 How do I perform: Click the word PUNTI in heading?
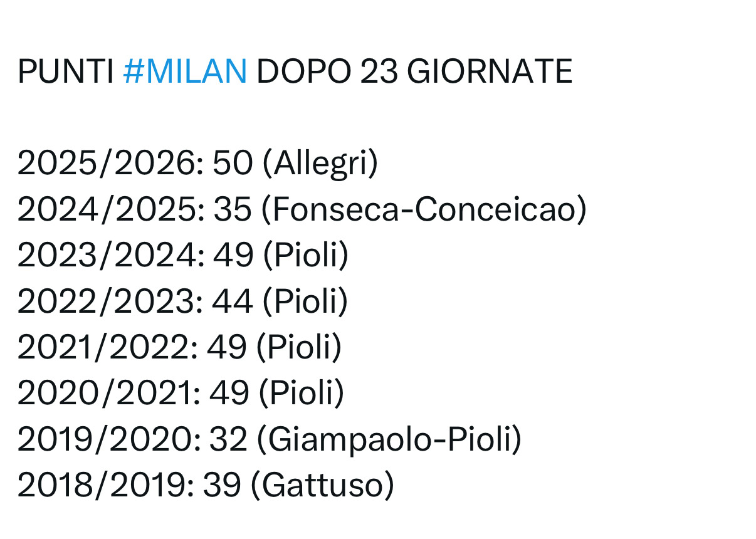[x=65, y=71]
